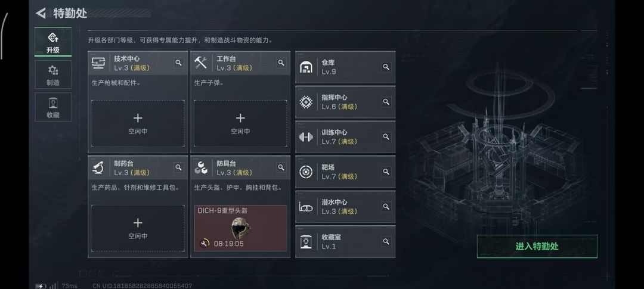Viewport: 644px width, 289px height.
Task: Click magnifier icon on 制药台
Action: (179, 167)
